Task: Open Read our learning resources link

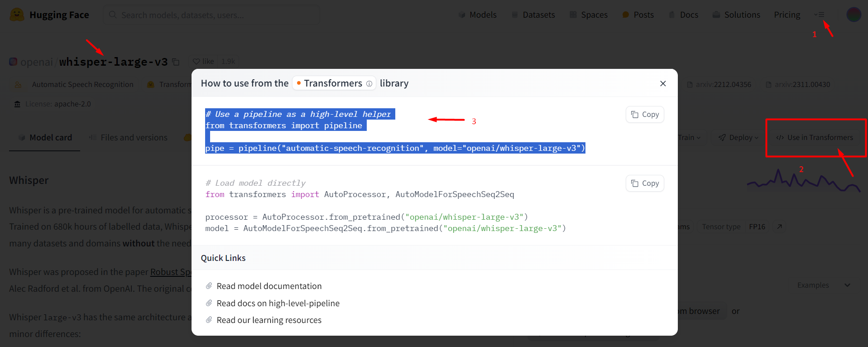Action: pyautogui.click(x=269, y=320)
